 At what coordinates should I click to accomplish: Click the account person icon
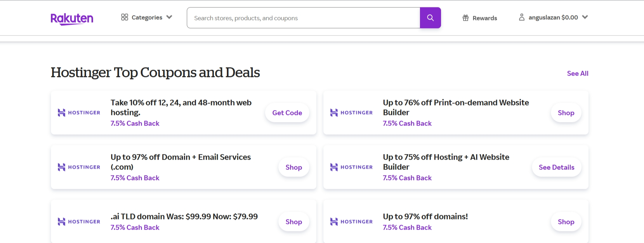coord(522,17)
